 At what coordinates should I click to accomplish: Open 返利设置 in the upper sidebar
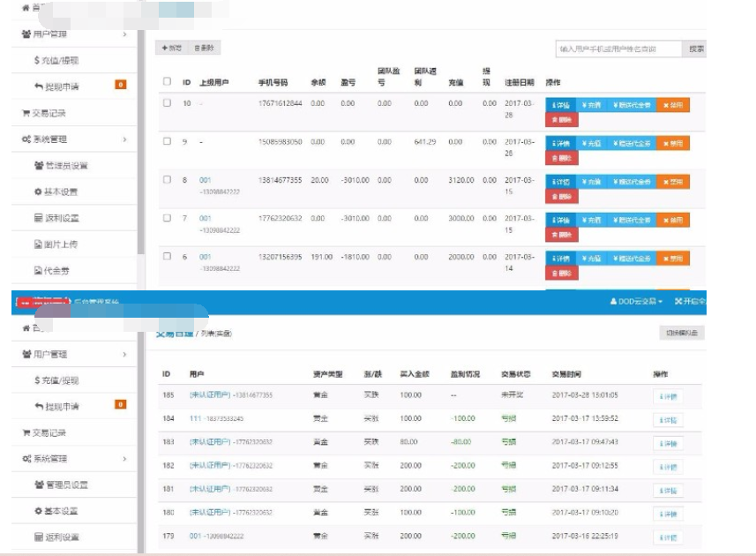60,218
